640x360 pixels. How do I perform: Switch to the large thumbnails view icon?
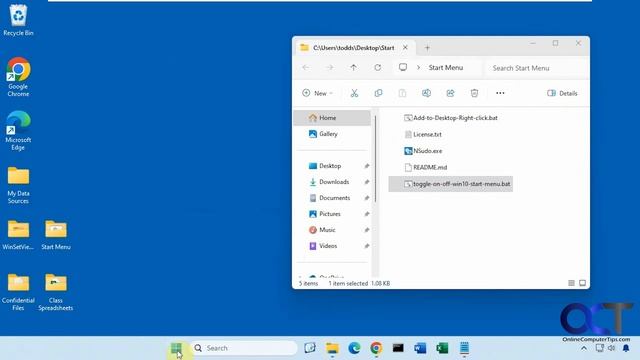582,283
